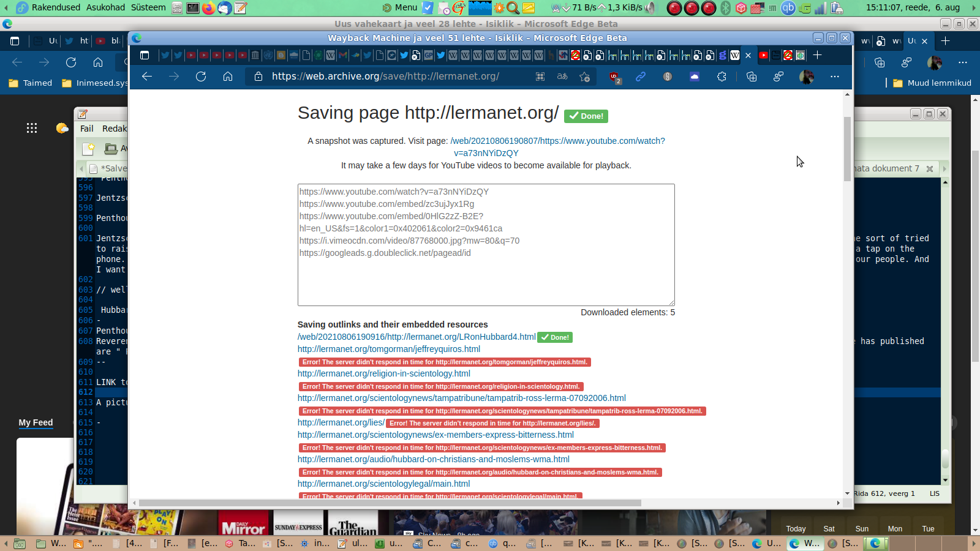
Task: Open the tab actions menu in the Wayback Machine window
Action: [x=145, y=55]
